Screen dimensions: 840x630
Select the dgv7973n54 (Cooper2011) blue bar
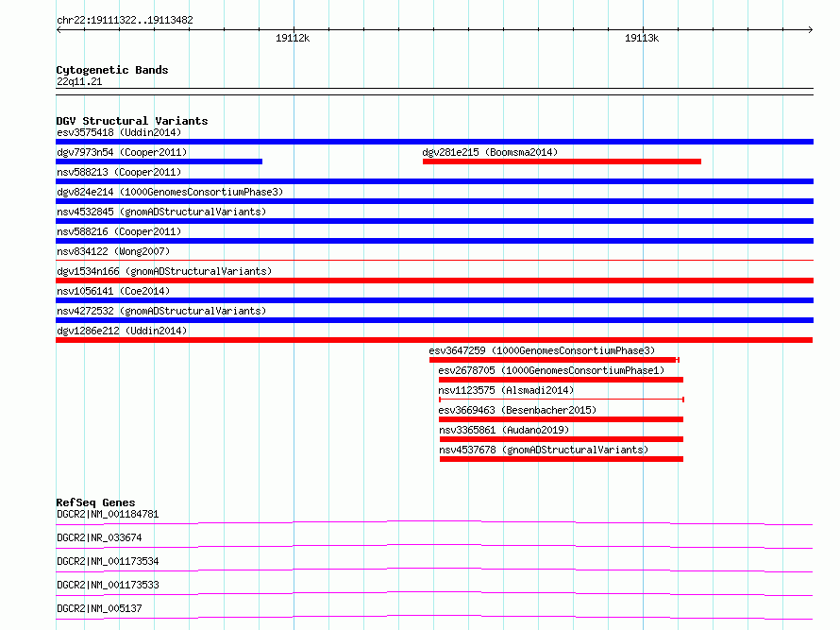coord(160,162)
